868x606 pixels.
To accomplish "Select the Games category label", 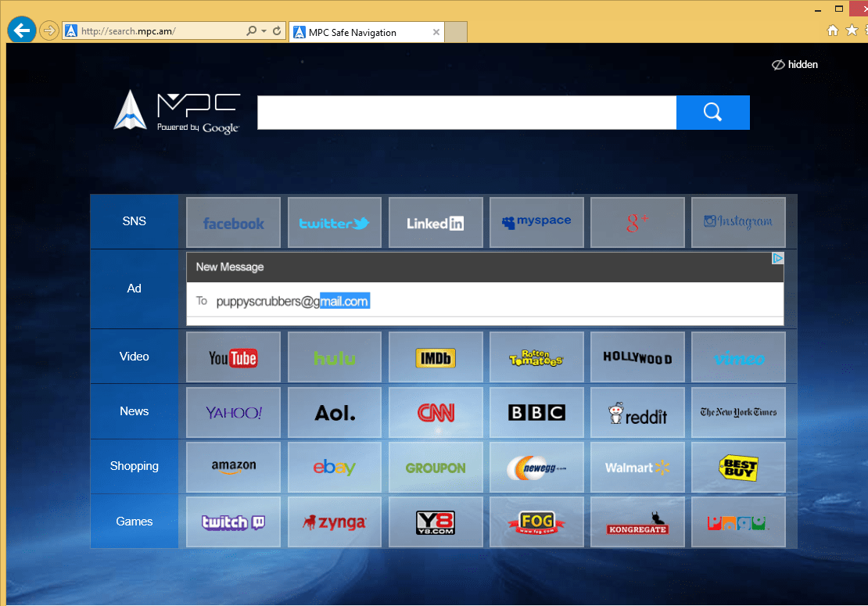I will [x=134, y=522].
